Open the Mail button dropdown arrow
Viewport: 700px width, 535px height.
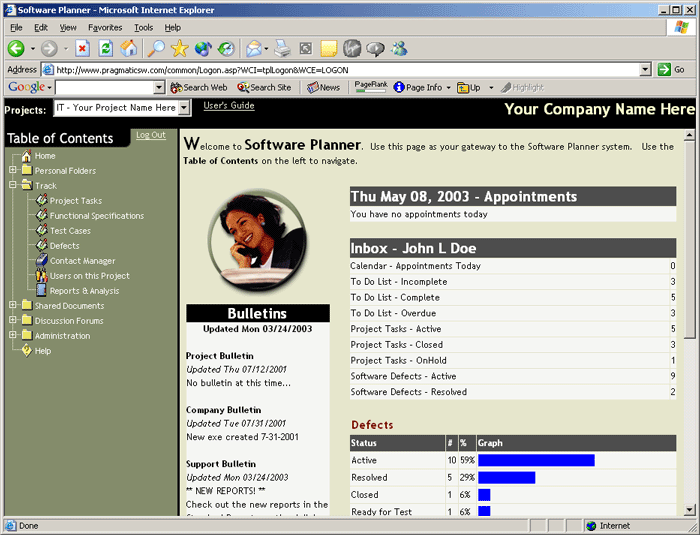(x=267, y=49)
